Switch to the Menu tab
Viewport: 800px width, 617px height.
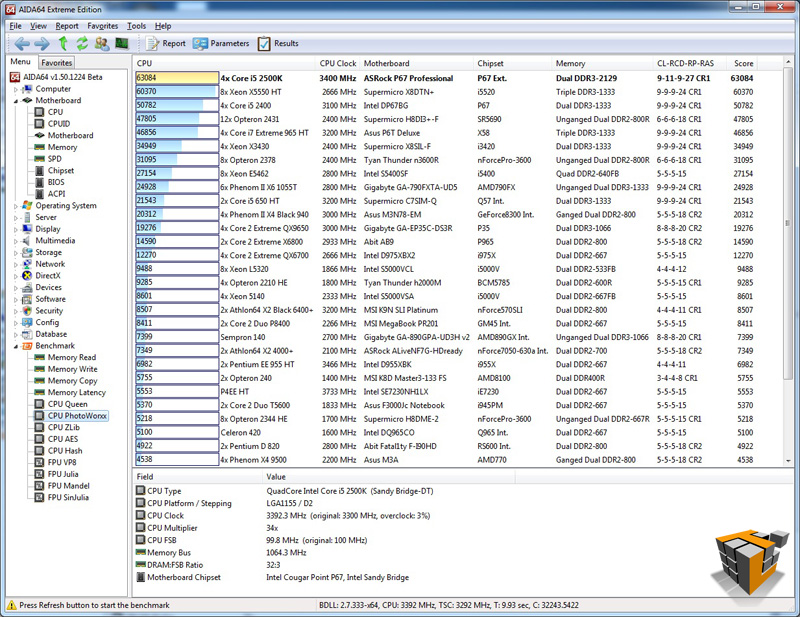(x=20, y=62)
